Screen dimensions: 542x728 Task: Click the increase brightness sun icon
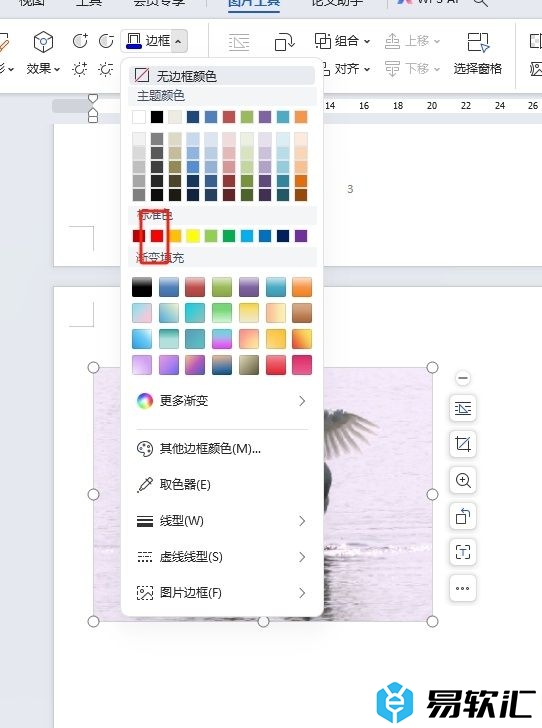tap(80, 69)
